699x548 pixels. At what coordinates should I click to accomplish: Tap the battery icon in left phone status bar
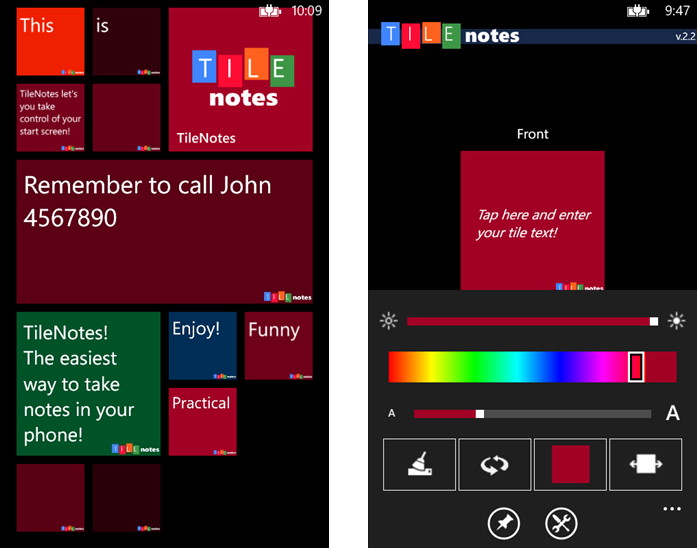[270, 11]
